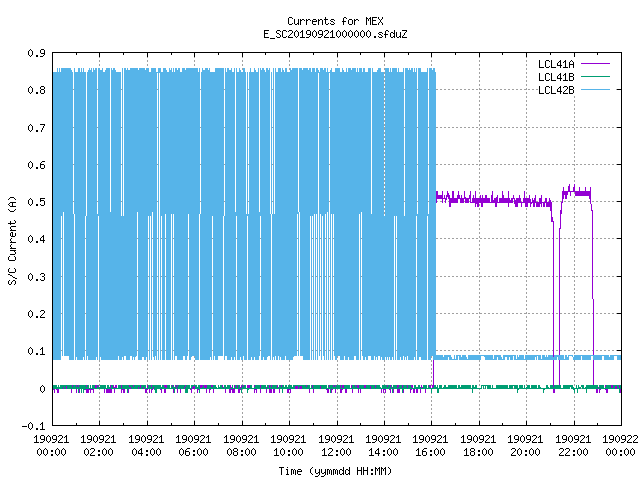Click the purple LCL41A legend line

[595, 64]
